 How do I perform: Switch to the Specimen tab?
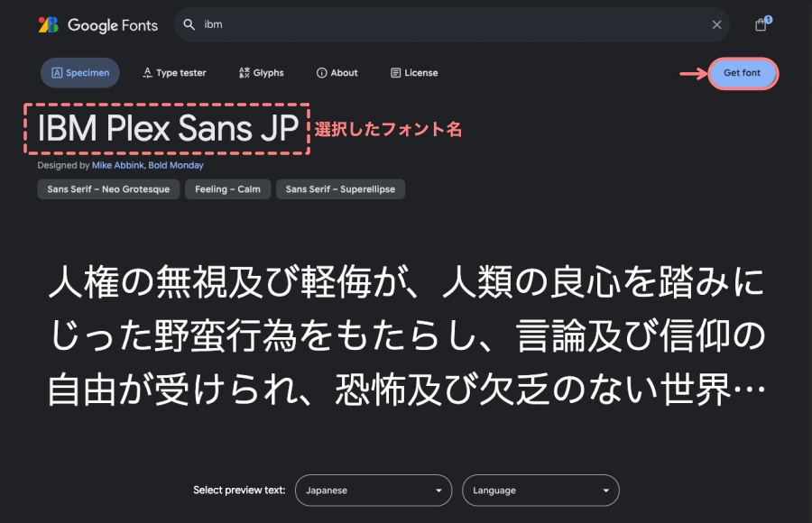(x=80, y=72)
